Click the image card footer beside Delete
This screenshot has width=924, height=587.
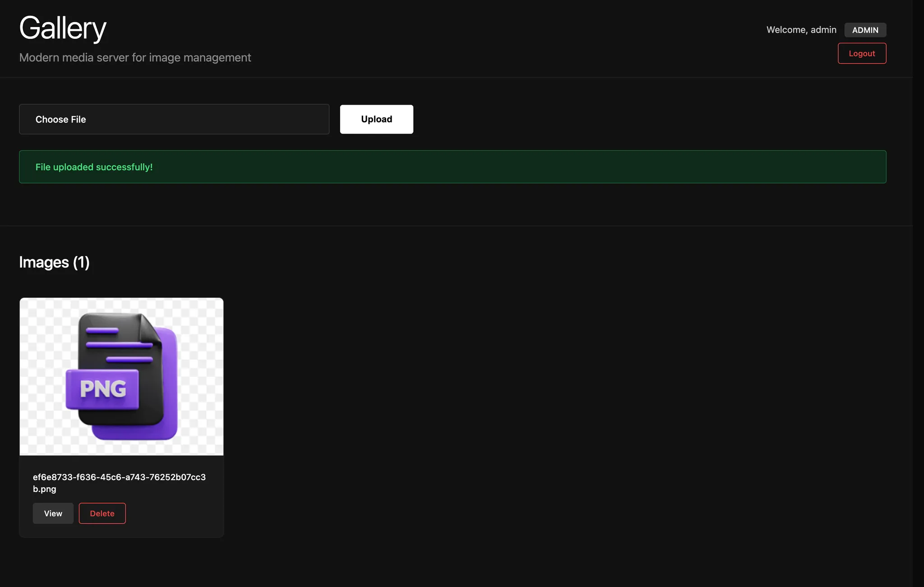point(174,513)
